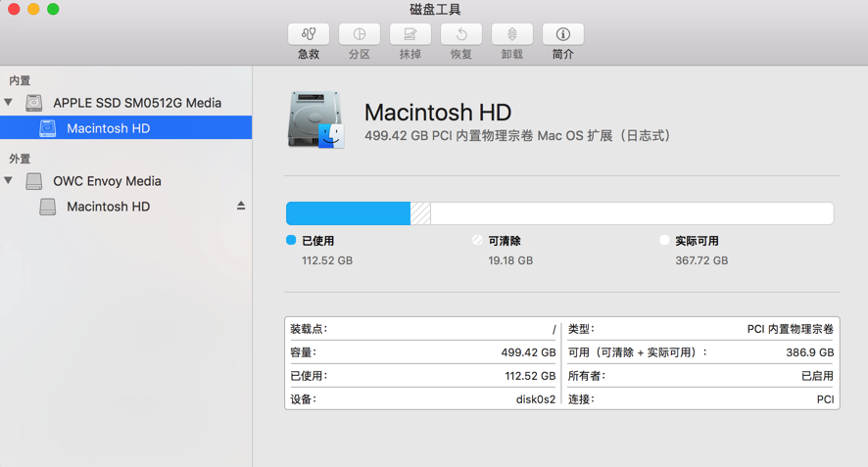Eject the external Macintosh HD volume
The height and width of the screenshot is (467, 868).
[241, 207]
